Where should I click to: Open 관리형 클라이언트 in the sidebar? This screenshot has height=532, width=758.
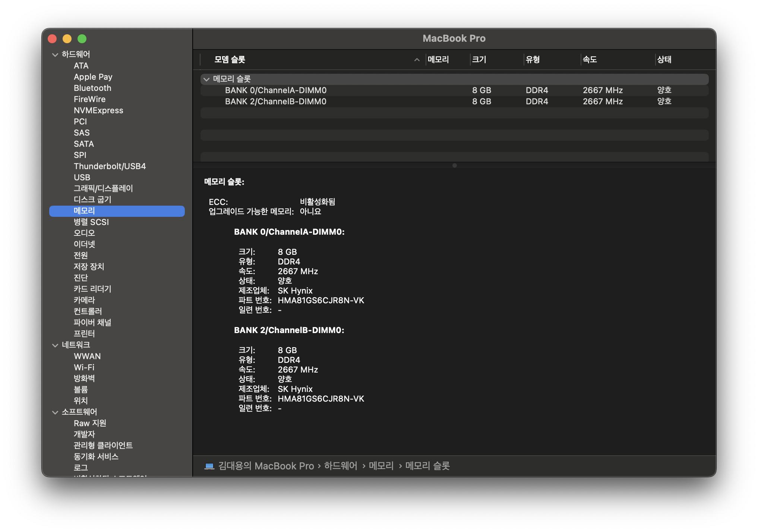103,446
